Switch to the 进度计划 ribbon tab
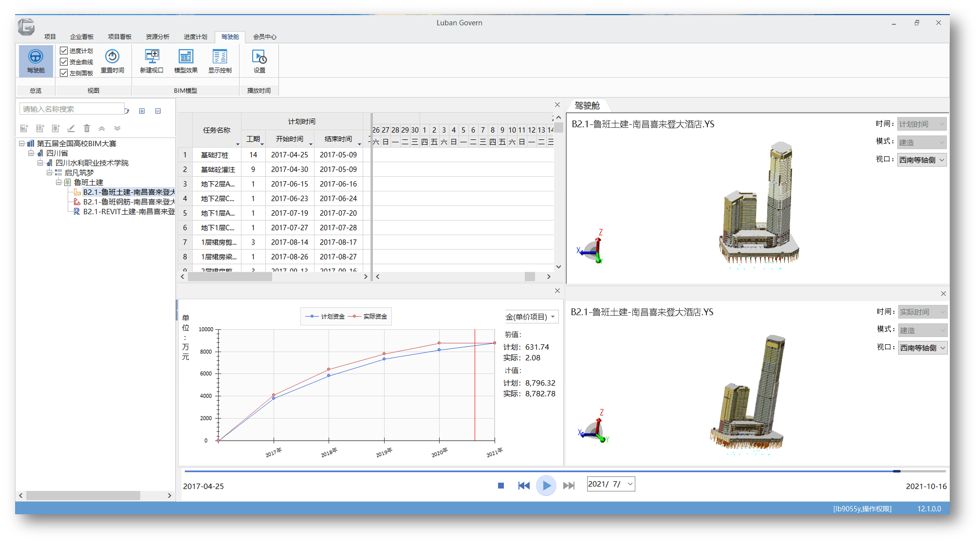This screenshot has width=980, height=543. (x=196, y=37)
